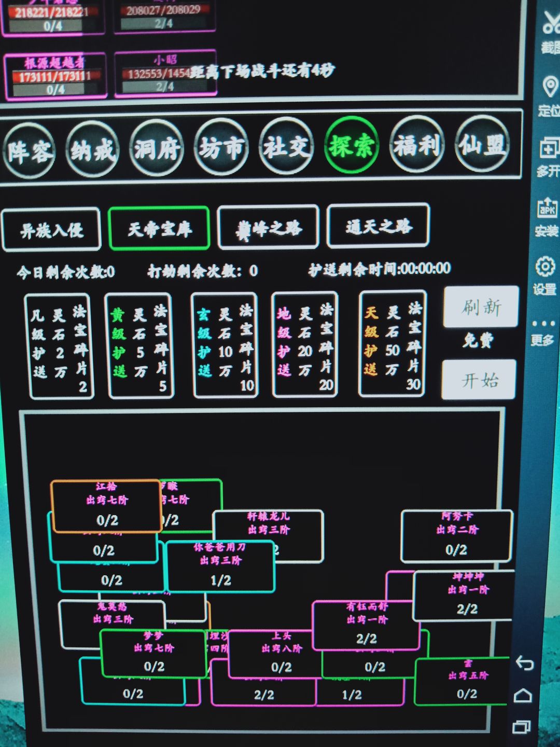Select the 地级护送 card
560x747 pixels.
click(x=305, y=344)
